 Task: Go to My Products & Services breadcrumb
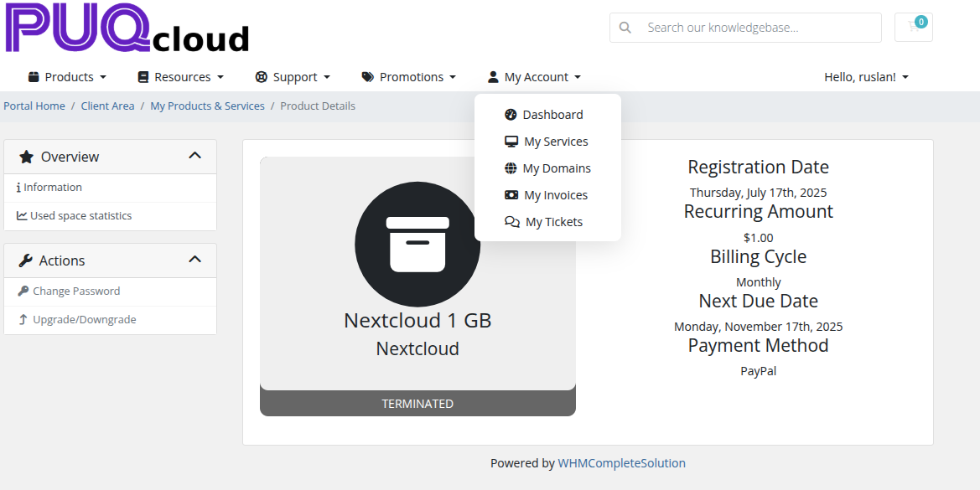[207, 106]
